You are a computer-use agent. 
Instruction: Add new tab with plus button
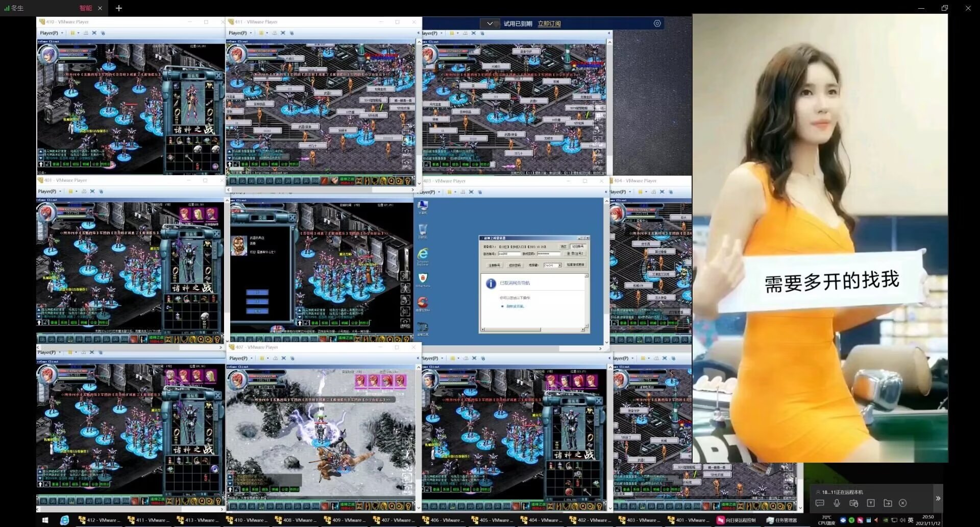point(119,8)
